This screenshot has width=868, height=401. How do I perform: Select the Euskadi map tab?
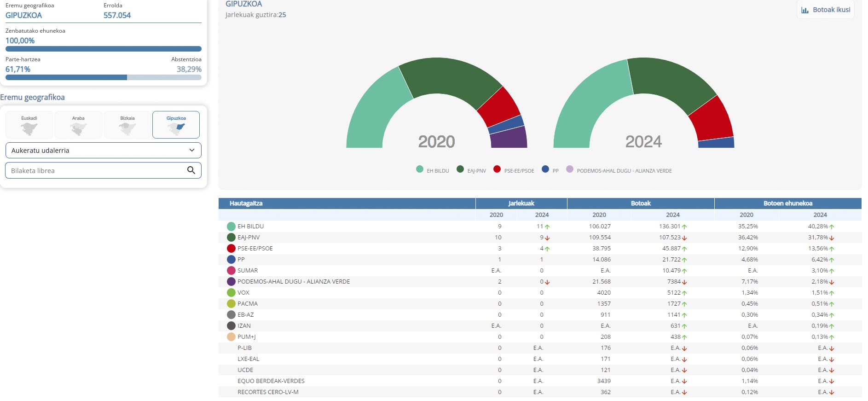point(29,125)
